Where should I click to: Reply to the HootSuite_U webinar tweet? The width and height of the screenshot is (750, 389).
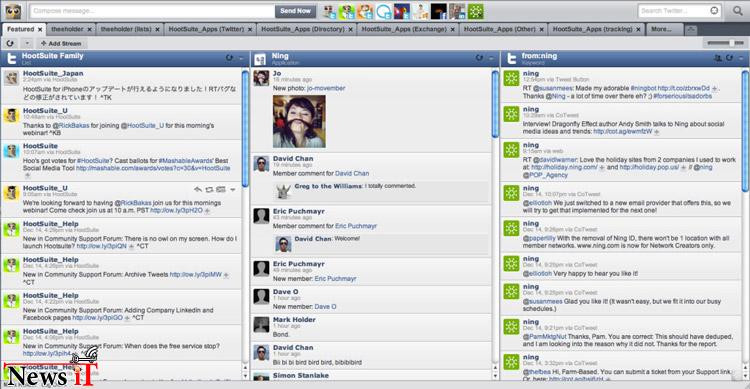(198, 190)
